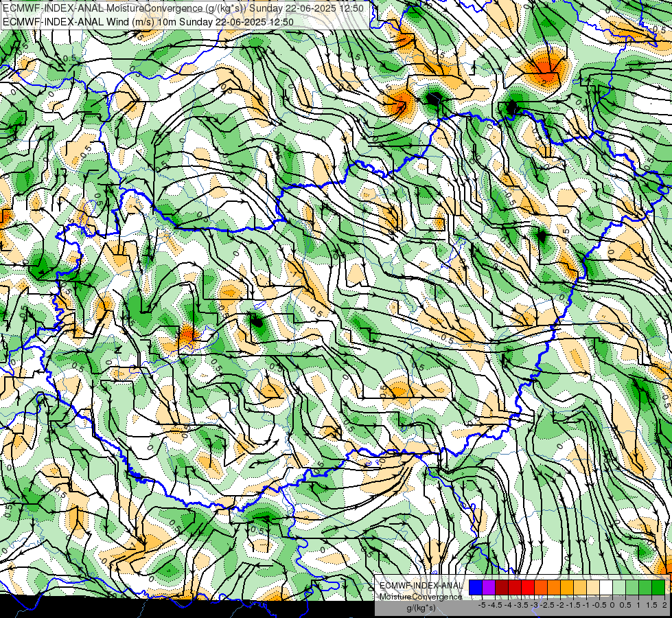Click the ECMWF-INDEX-ANAL label in the legend
This screenshot has width=672, height=618.
pyautogui.click(x=421, y=586)
